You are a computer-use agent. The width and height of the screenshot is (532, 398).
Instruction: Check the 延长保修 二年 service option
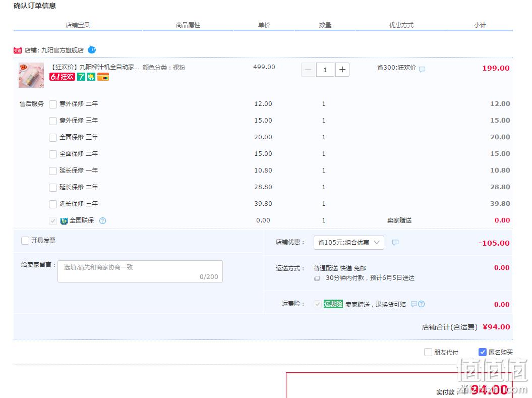point(53,187)
